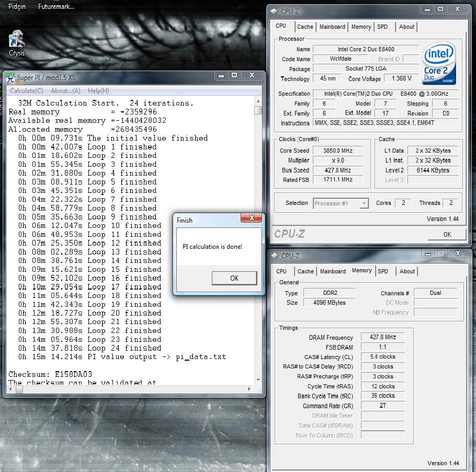Screen dimensions: 476x472
Task: Switch to Mainboard tab in top CPU-Z
Action: point(332,27)
